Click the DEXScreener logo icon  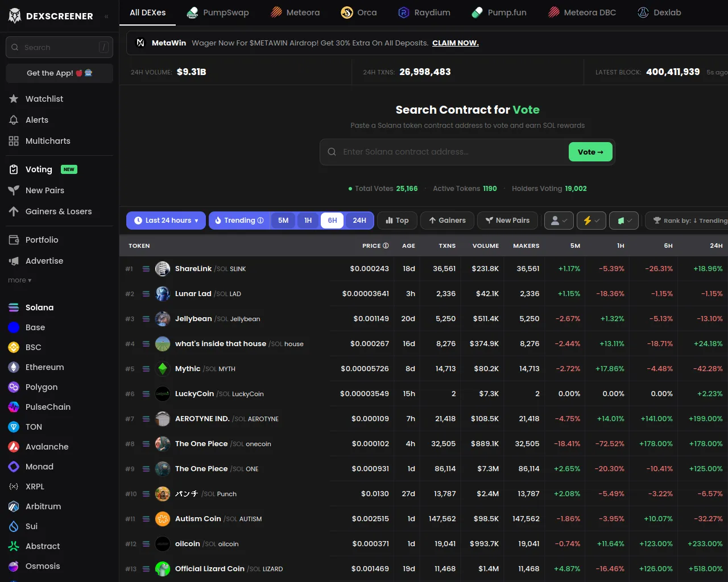[15, 16]
